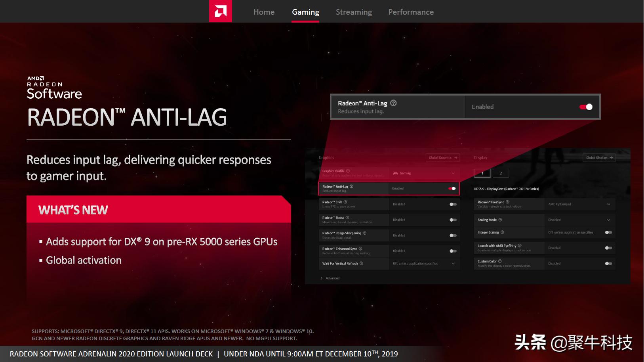Viewport: 644px width, 362px height.
Task: Open help for Radeon Image Sharpening
Action: click(365, 233)
